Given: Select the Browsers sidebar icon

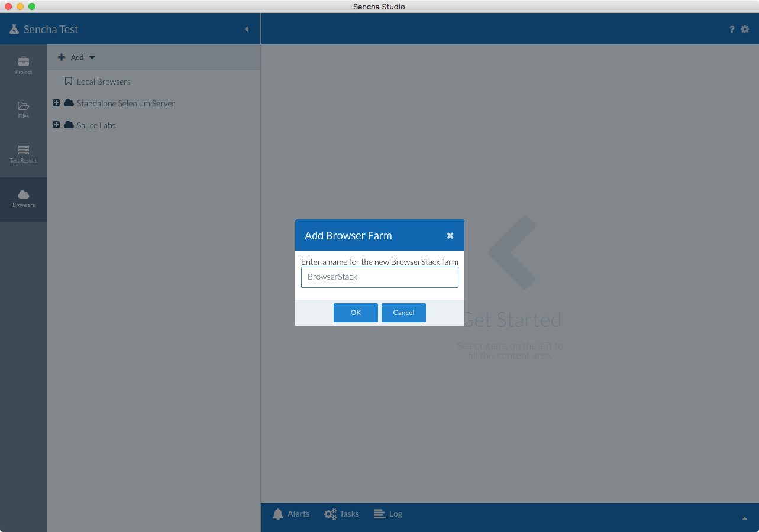Looking at the screenshot, I should [x=23, y=198].
